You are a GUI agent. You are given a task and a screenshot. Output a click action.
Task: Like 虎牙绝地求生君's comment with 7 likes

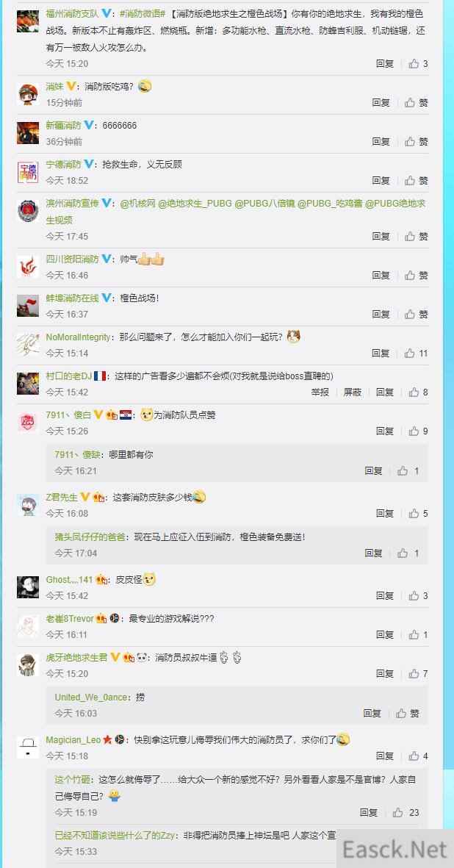pyautogui.click(x=418, y=674)
